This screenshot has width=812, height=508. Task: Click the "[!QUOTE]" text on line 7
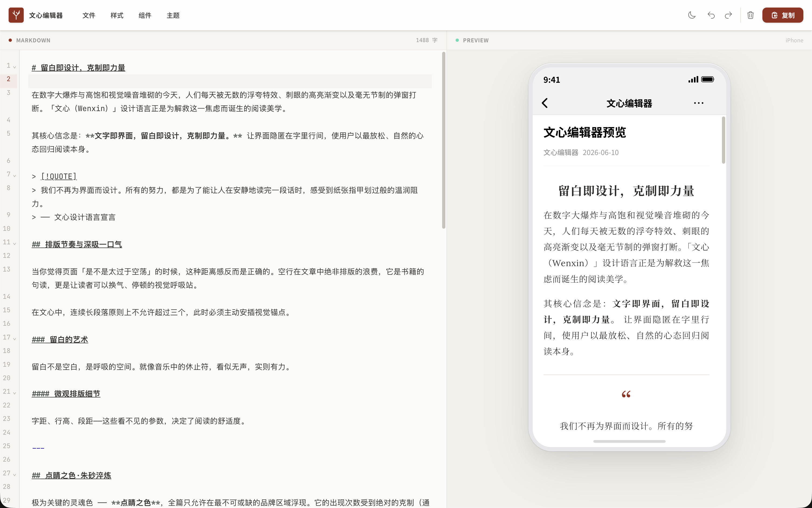59,176
